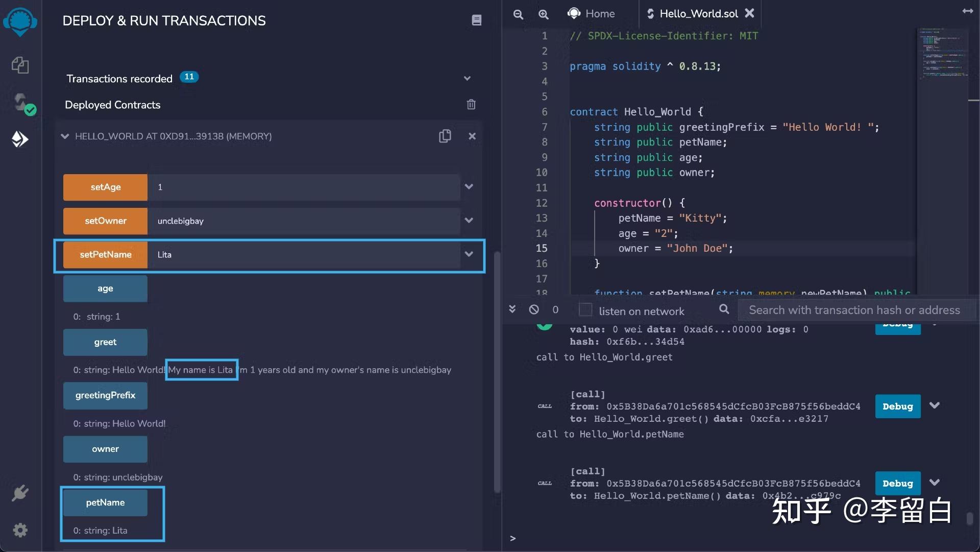Expand the Transactions recorded section
The height and width of the screenshot is (552, 980).
(467, 79)
